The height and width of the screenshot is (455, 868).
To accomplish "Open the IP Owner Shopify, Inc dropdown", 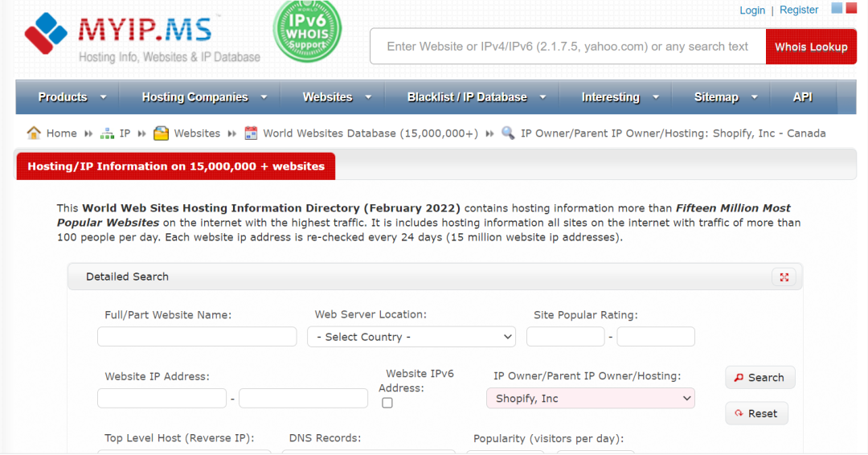I will (590, 399).
